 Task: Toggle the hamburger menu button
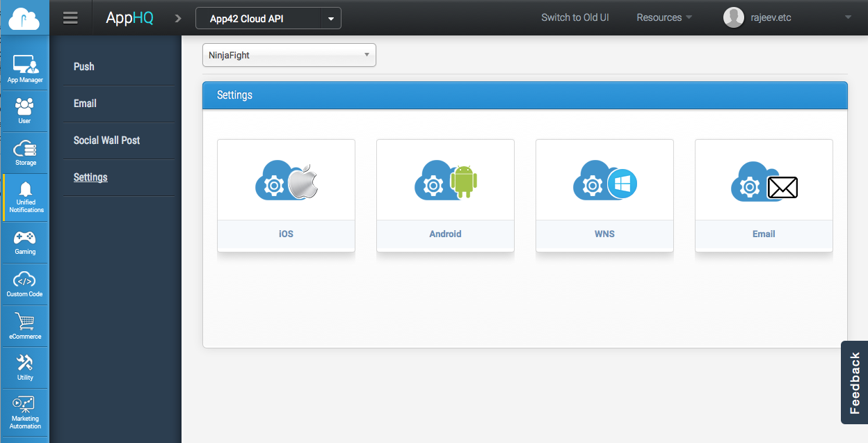(70, 18)
